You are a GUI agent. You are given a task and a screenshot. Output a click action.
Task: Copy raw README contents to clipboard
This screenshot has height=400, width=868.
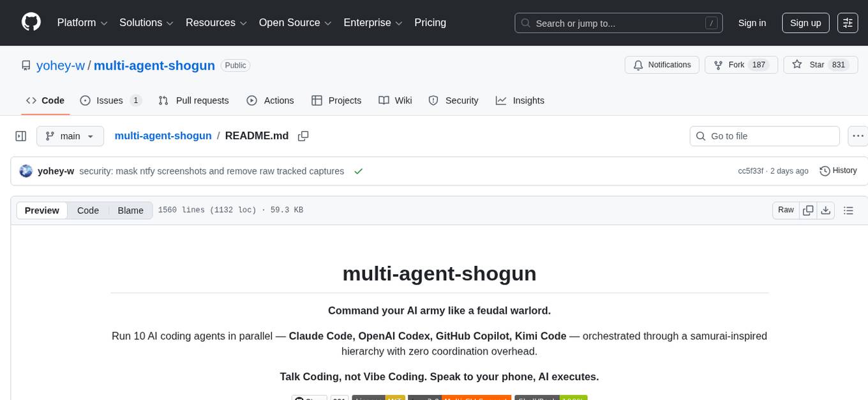point(808,210)
